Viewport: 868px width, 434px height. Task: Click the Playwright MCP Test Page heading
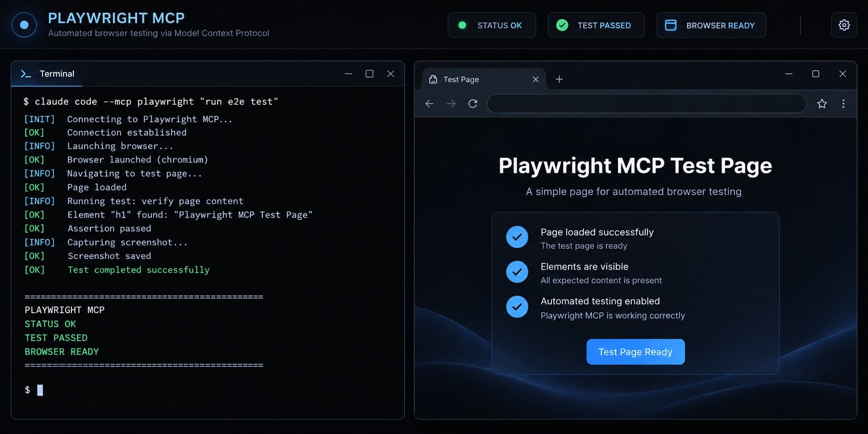point(635,166)
